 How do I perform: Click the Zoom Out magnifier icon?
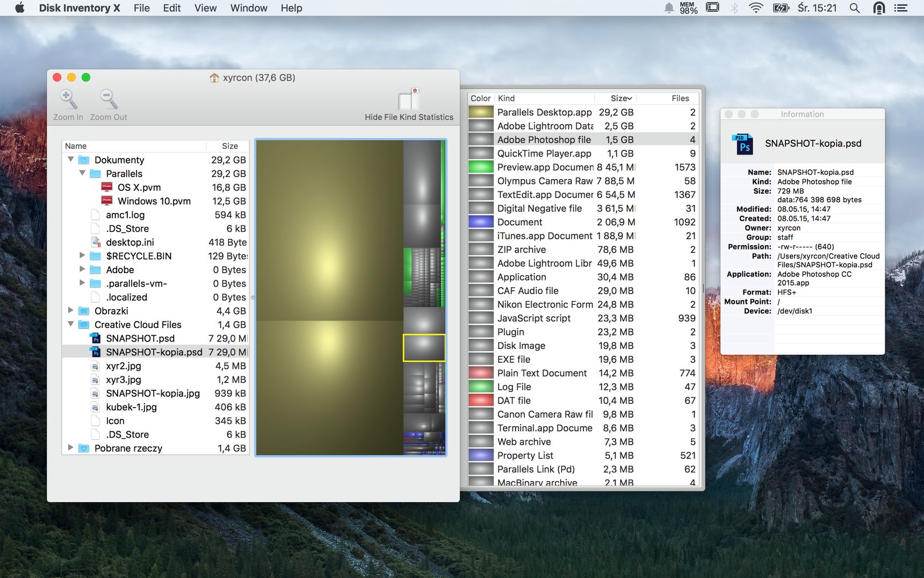click(109, 99)
